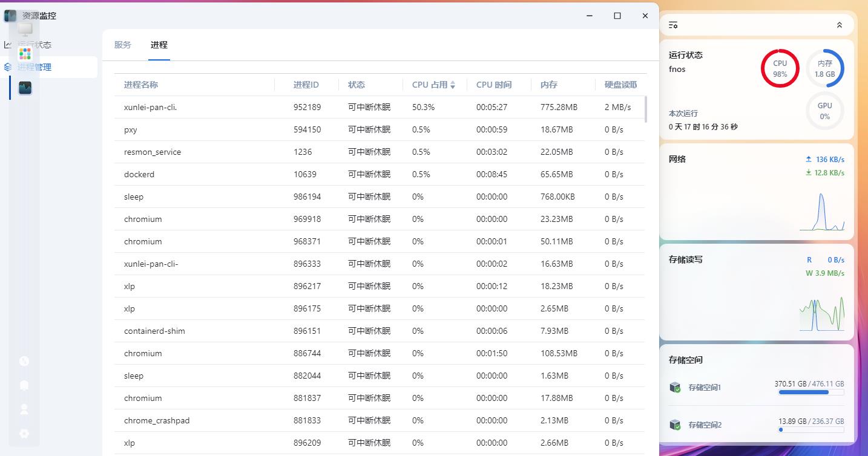Maximize the 资源监控 window
Screen dimensions: 868x456
point(617,16)
